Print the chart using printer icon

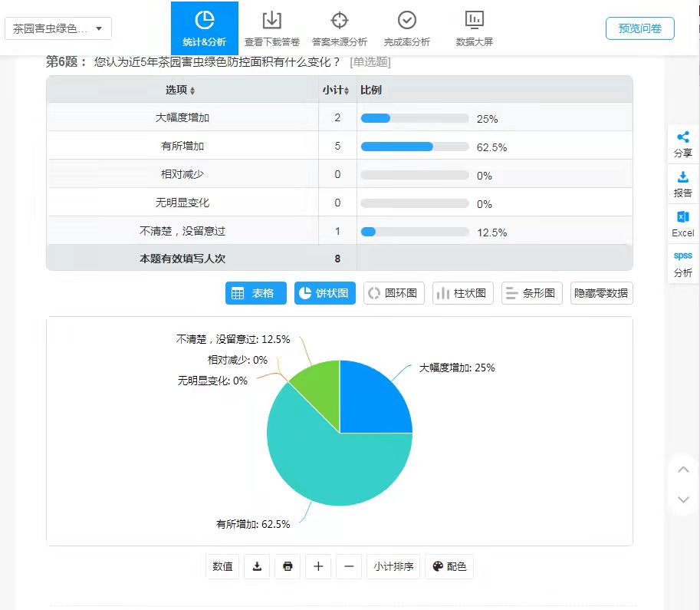(288, 567)
